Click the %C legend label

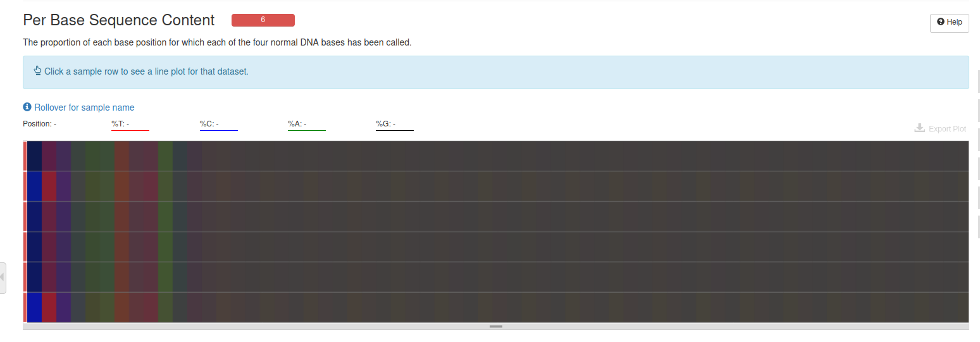click(209, 124)
